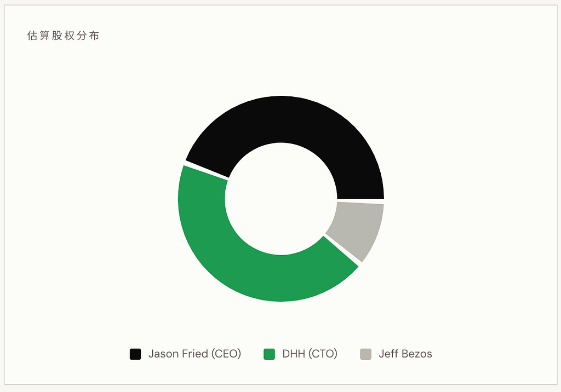The image size is (561, 392).
Task: Click the "(CEO)" text in the legend
Action: click(x=226, y=354)
